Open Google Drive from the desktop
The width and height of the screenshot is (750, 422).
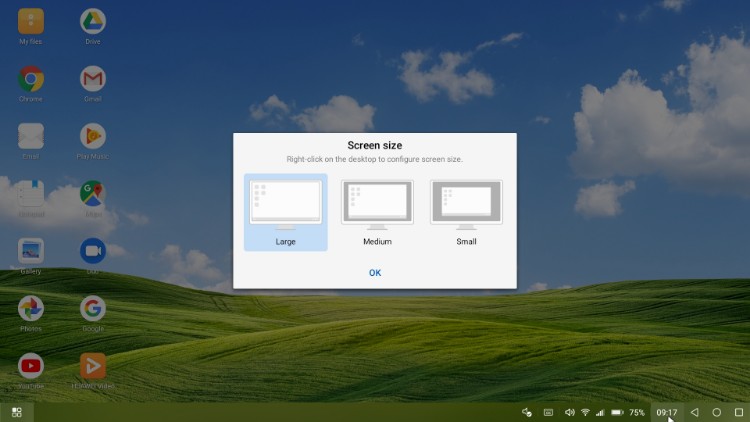(93, 21)
